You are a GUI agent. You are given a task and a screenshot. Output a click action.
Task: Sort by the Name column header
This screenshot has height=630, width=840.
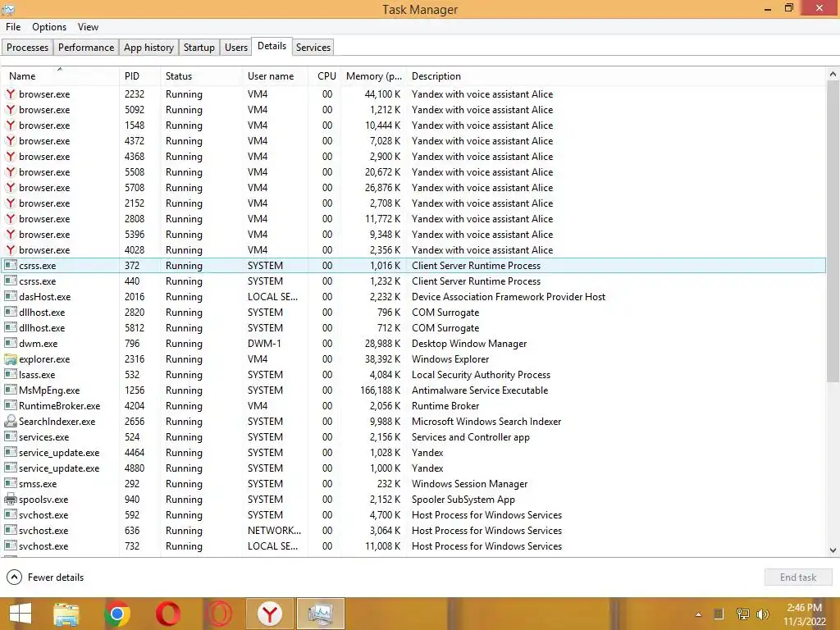(60, 76)
